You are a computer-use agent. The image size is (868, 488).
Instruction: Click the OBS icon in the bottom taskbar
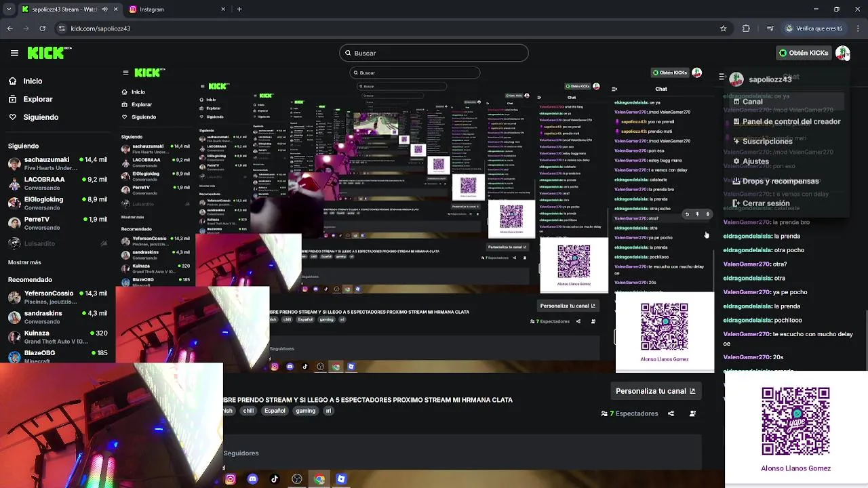tap(297, 479)
